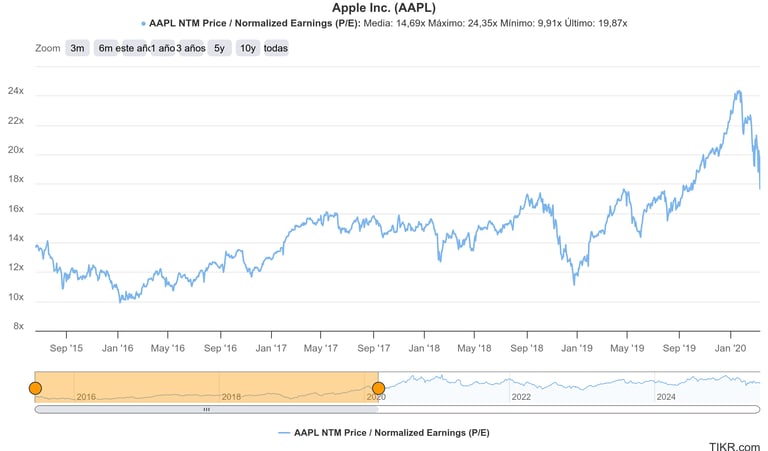The width and height of the screenshot is (768, 451).
Task: Set zoom range to 10y
Action: click(x=248, y=48)
